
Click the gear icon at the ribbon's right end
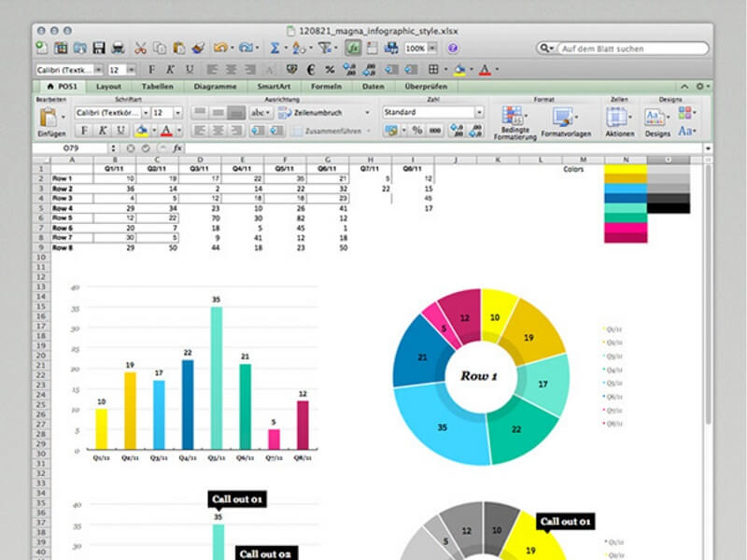point(699,86)
